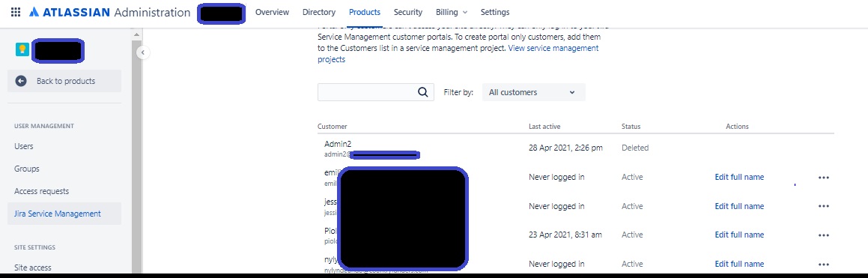Open Groups in the sidebar
Screen dimensions: 868x278
tap(26, 169)
